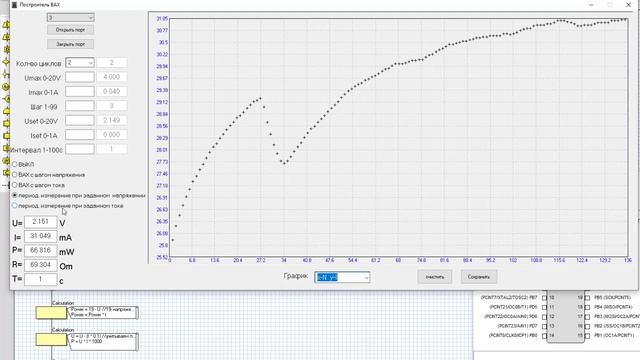Viewport: 640px width, 360px height.
Task: Close the Построитель ВАХ window
Action: point(629,5)
